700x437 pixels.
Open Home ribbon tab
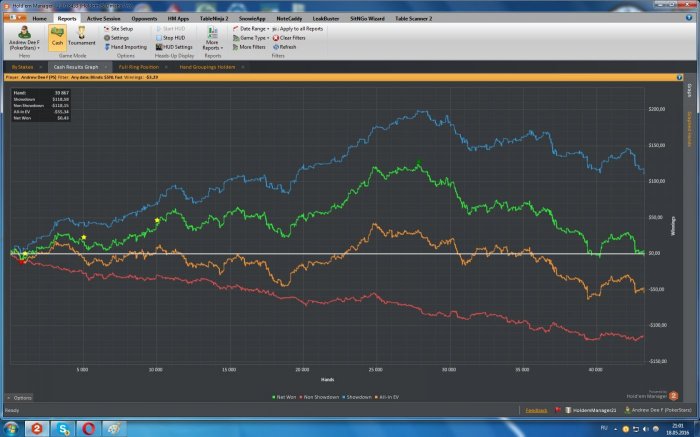point(39,18)
